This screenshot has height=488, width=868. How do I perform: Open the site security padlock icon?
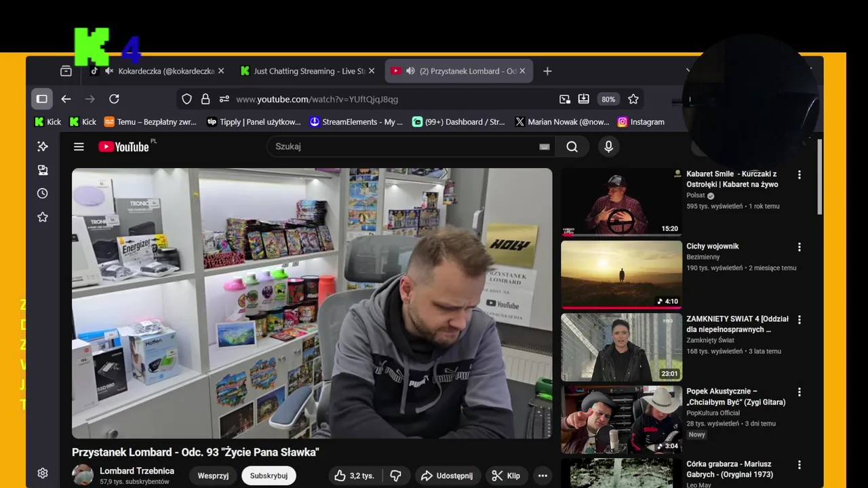tap(205, 99)
